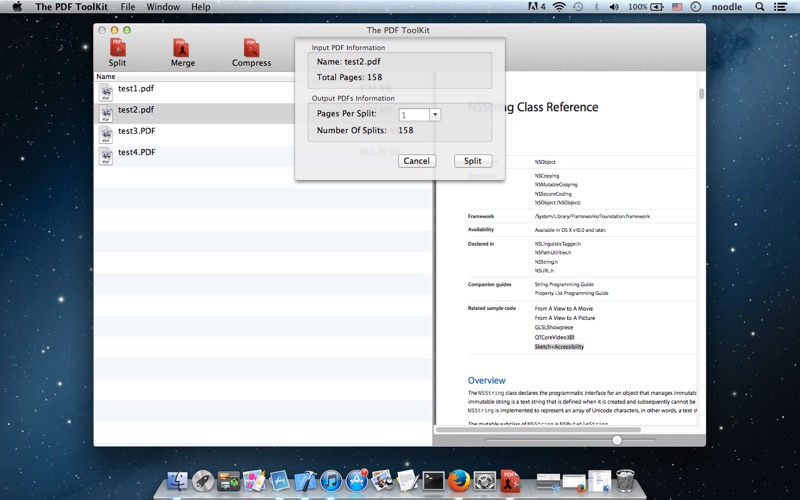
Task: Select the test3.PDF file name
Action: (137, 131)
